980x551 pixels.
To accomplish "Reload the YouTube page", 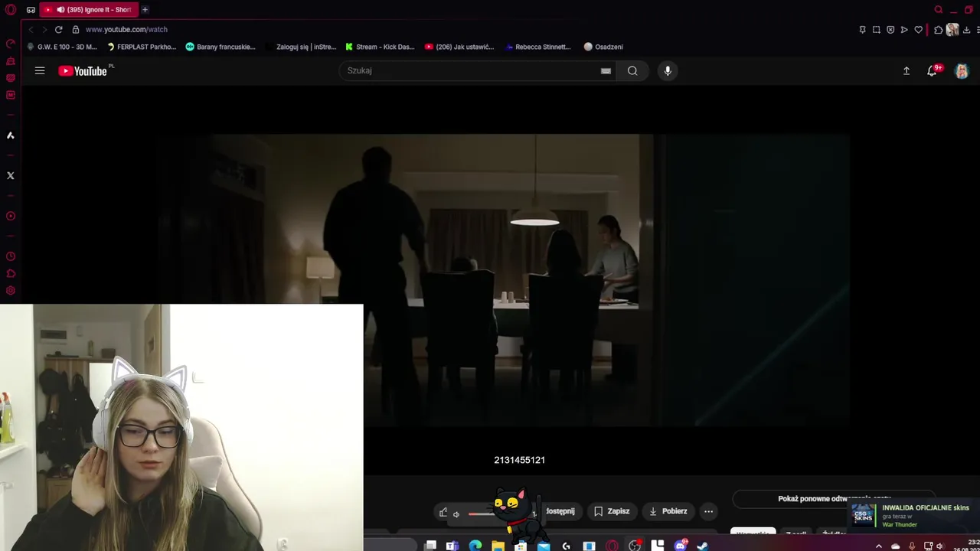I will pyautogui.click(x=58, y=29).
